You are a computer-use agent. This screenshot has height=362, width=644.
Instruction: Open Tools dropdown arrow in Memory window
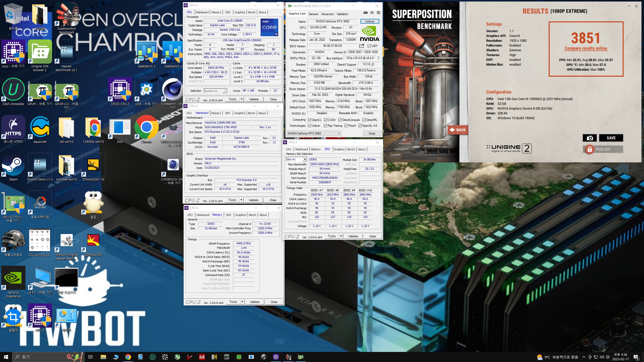[242, 302]
